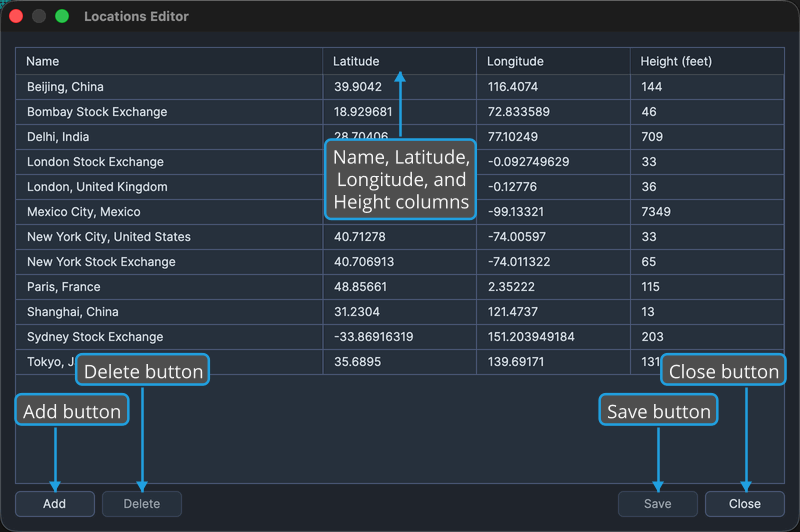Click height value 115
The image size is (800, 532).
click(651, 287)
